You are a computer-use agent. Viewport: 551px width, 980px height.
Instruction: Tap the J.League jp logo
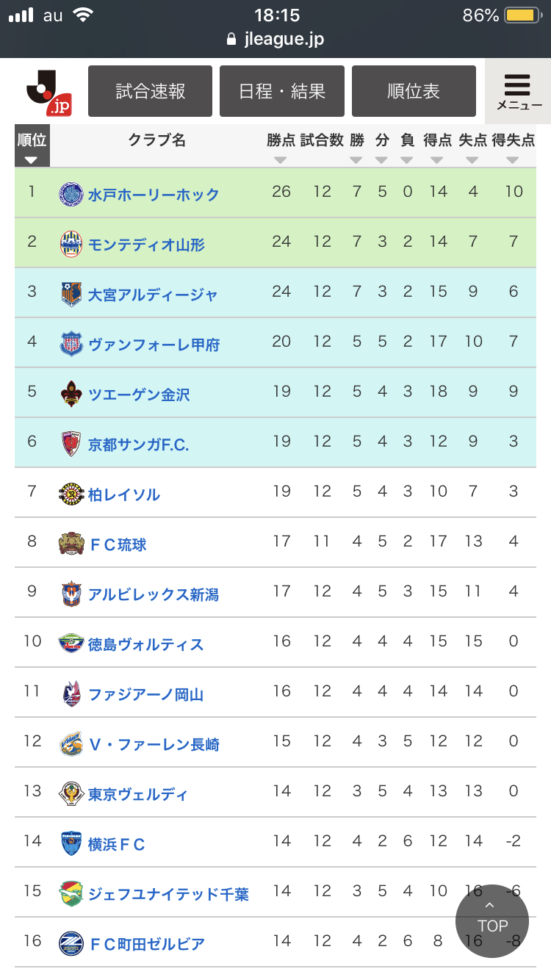(x=49, y=92)
